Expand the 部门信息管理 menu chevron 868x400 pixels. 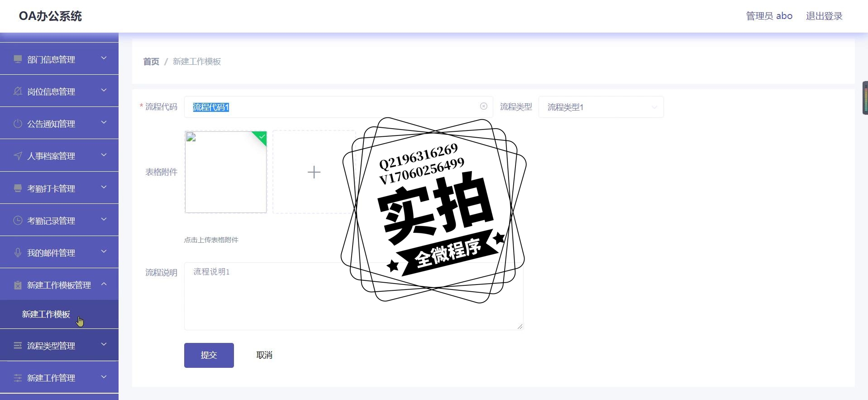tap(104, 58)
